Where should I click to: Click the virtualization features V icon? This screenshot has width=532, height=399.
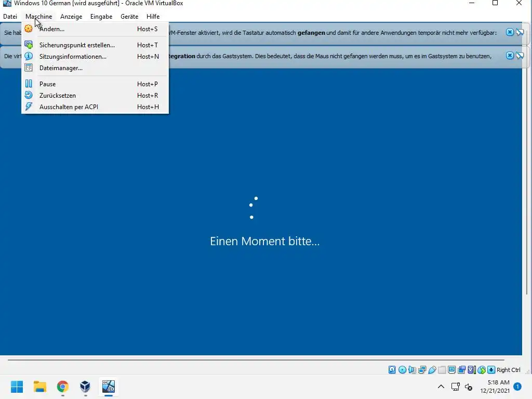(x=471, y=370)
